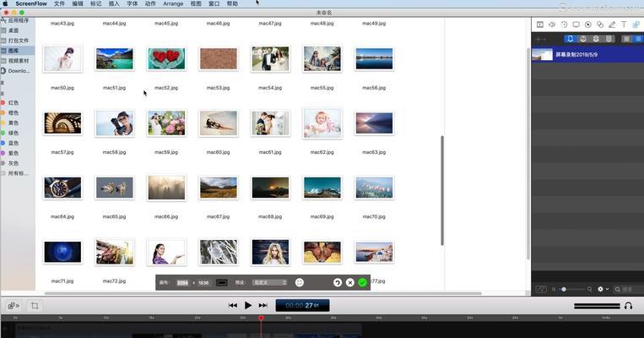Select the 屏幕录制2019/5/9 media clip
The width and height of the screenshot is (644, 338).
pyautogui.click(x=587, y=55)
